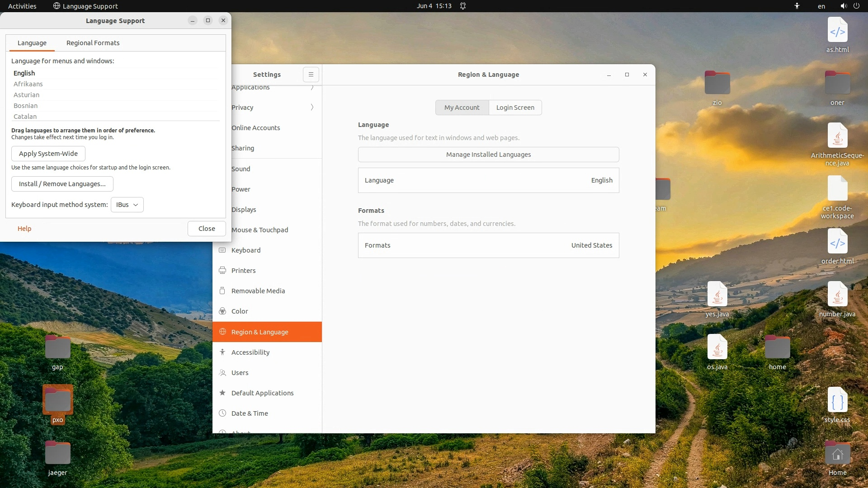Expand the Privacy section chevron
The width and height of the screenshot is (868, 488).
pyautogui.click(x=312, y=107)
